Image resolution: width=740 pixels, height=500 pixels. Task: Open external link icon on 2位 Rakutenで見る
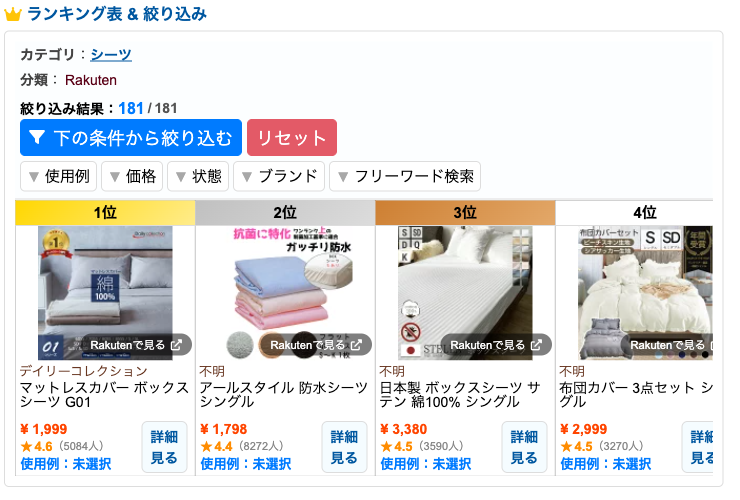[356, 345]
